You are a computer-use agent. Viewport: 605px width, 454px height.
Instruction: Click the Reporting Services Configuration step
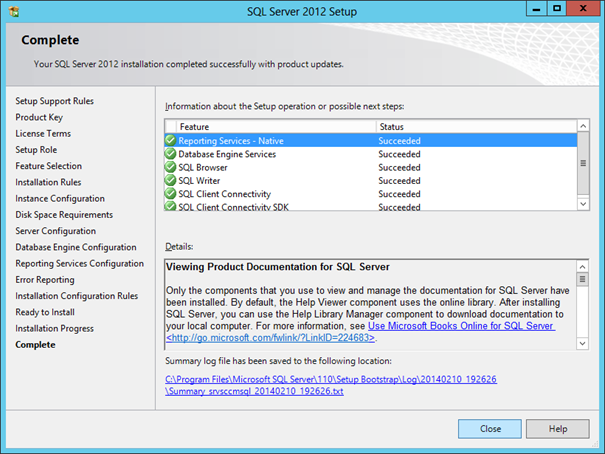click(x=79, y=263)
